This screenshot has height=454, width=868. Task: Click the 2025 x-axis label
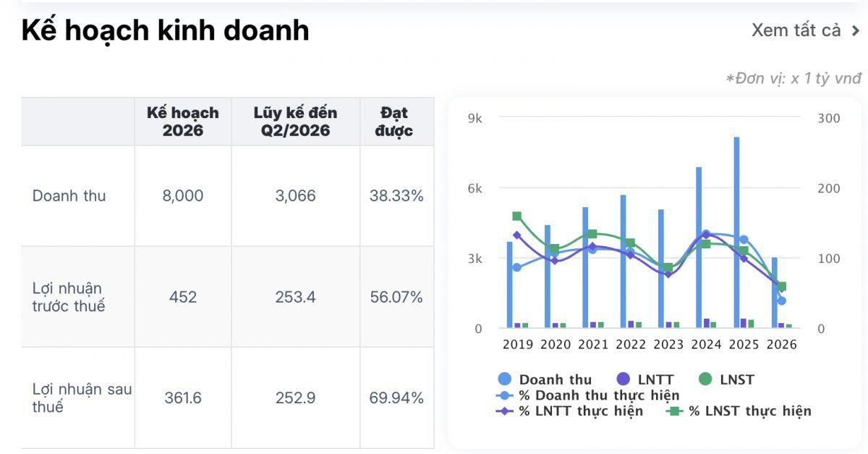[x=744, y=345]
